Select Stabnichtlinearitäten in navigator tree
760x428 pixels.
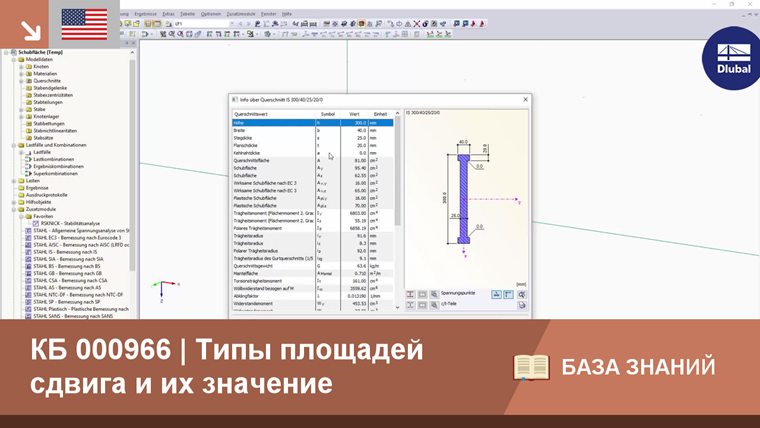[55, 131]
